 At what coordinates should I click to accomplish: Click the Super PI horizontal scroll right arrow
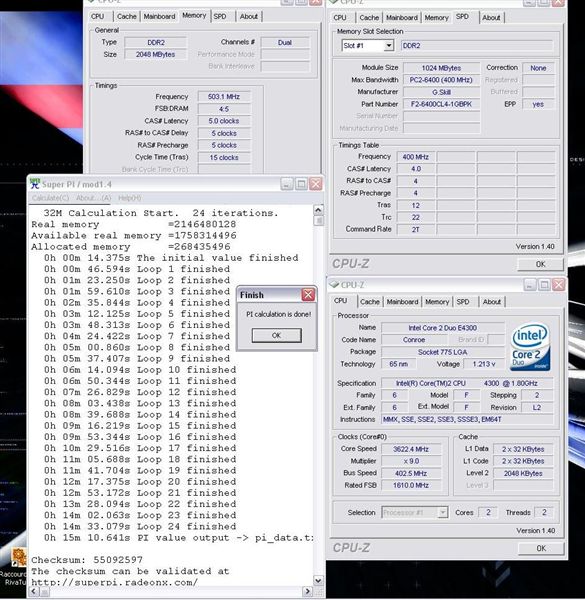(x=308, y=592)
